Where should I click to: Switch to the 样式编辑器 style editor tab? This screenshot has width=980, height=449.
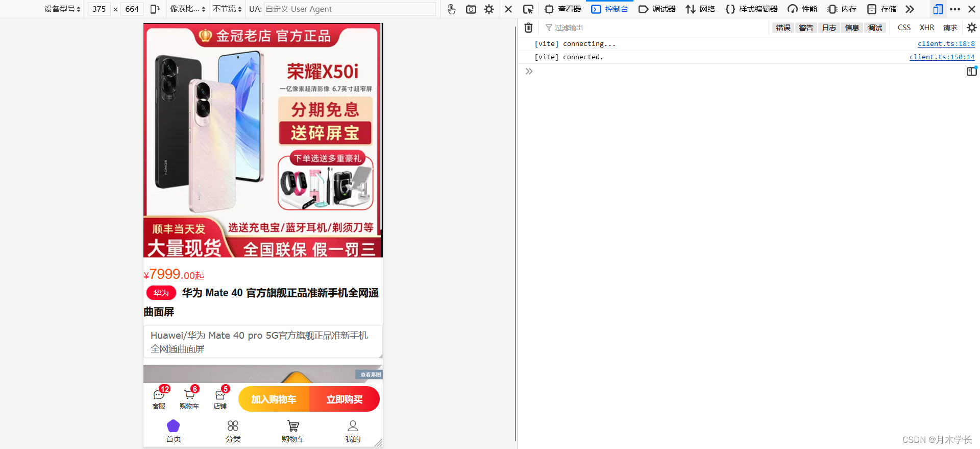click(x=751, y=9)
